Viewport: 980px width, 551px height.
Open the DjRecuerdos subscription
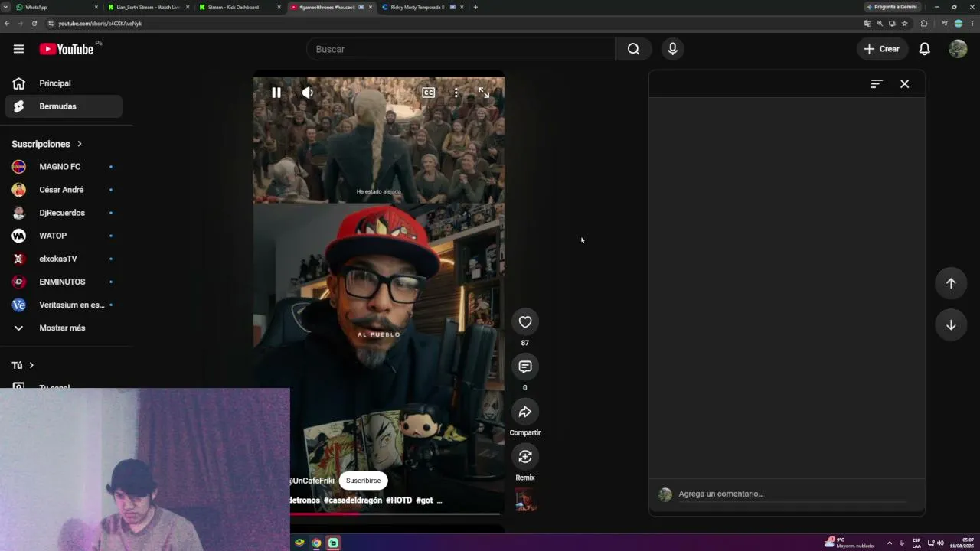[64, 213]
